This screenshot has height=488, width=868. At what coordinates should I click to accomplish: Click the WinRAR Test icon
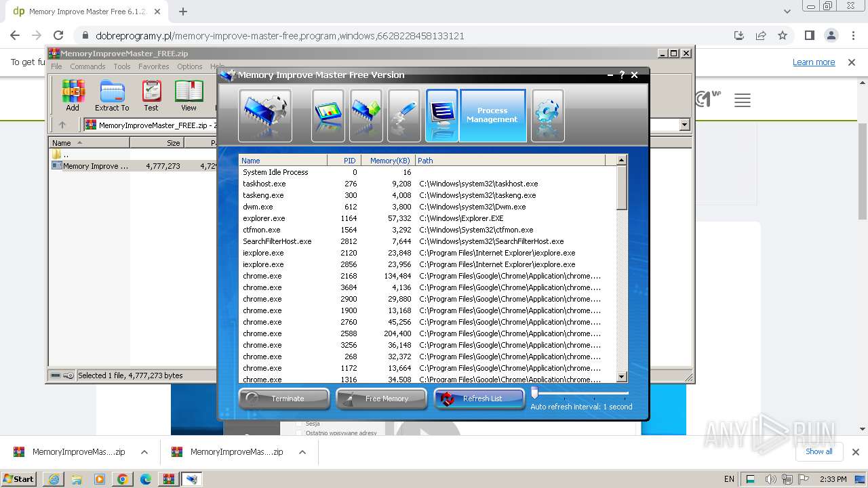tap(151, 96)
